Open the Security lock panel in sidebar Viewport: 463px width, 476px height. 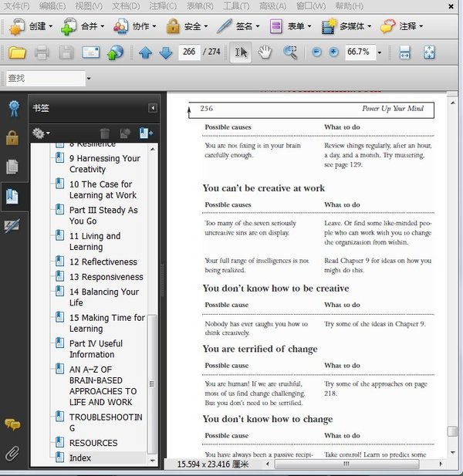(x=12, y=137)
